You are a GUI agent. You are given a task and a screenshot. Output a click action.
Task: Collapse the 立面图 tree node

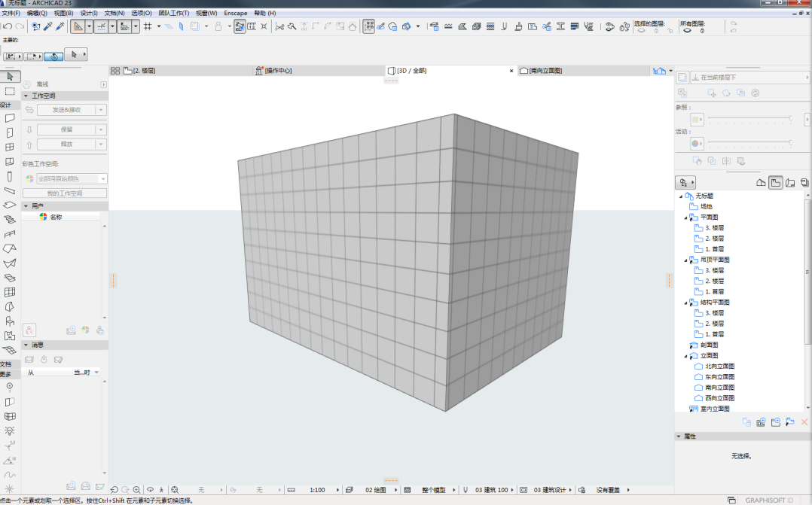click(x=685, y=356)
